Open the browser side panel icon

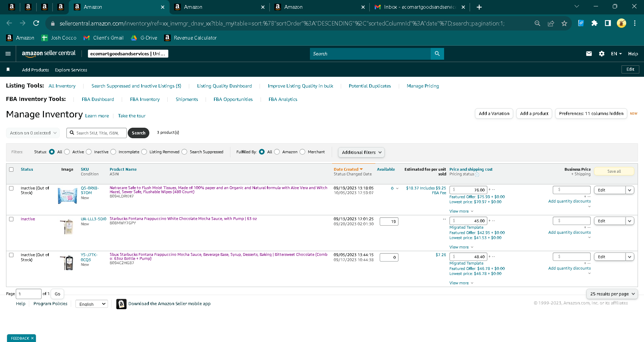point(608,23)
